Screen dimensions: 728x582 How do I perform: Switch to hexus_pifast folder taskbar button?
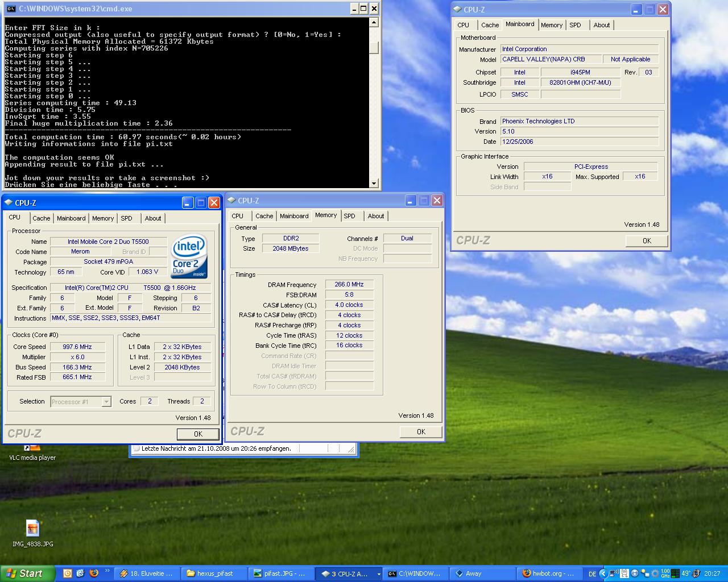click(x=214, y=573)
